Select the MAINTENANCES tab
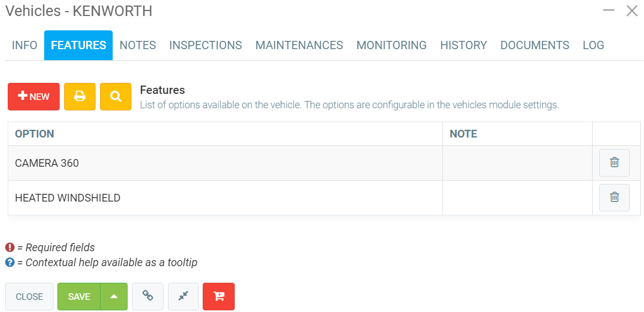The width and height of the screenshot is (644, 312). (x=299, y=45)
